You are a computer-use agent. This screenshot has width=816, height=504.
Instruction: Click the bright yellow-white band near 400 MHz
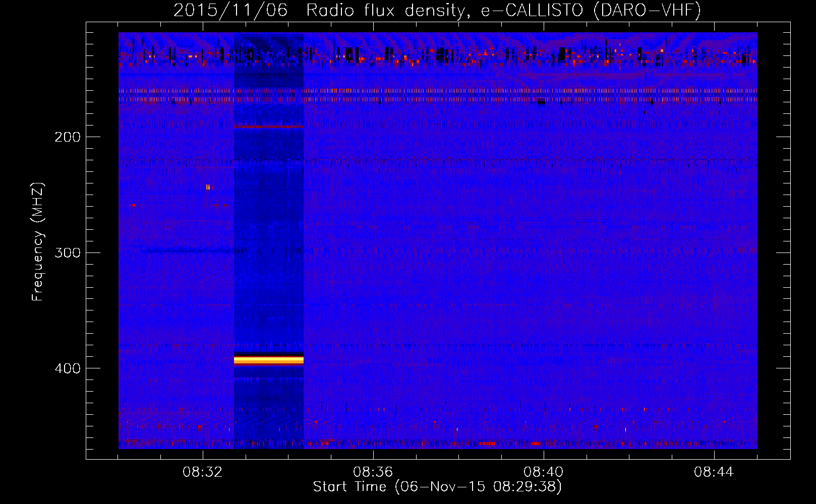click(x=269, y=360)
